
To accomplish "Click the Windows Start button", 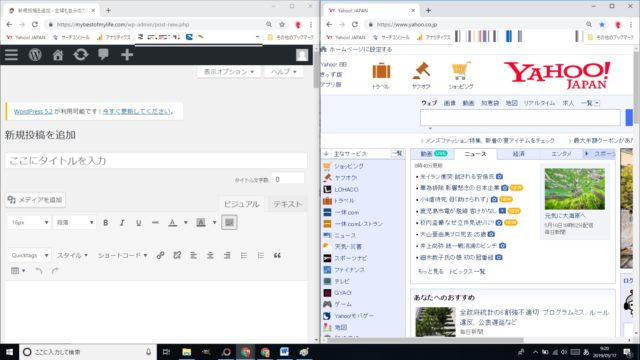I will [x=9, y=352].
